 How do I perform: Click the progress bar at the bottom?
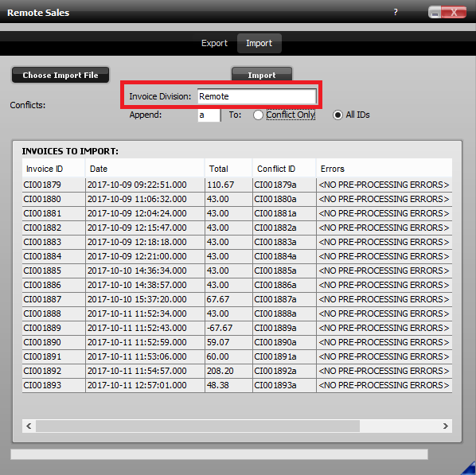pyautogui.click(x=219, y=454)
